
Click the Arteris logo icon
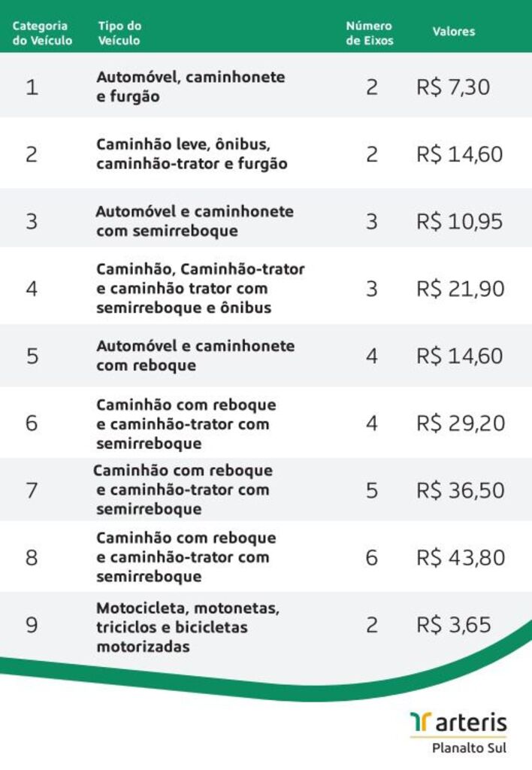click(421, 722)
